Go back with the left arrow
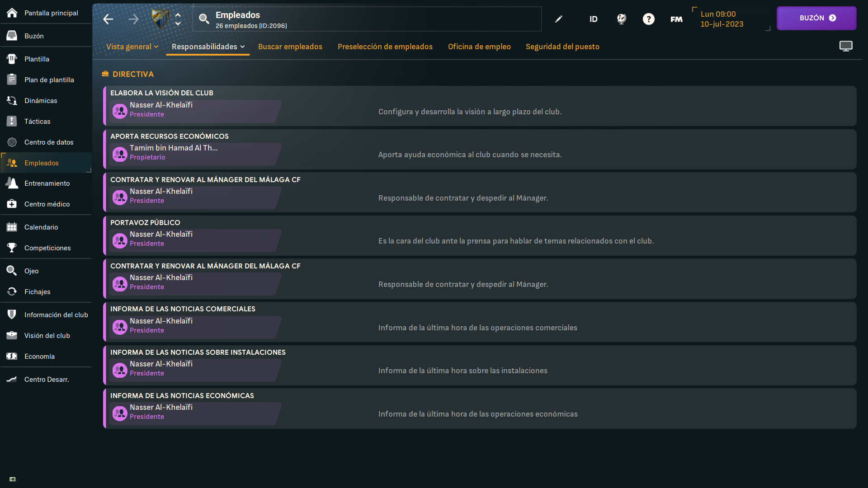This screenshot has width=868, height=488. 108,19
